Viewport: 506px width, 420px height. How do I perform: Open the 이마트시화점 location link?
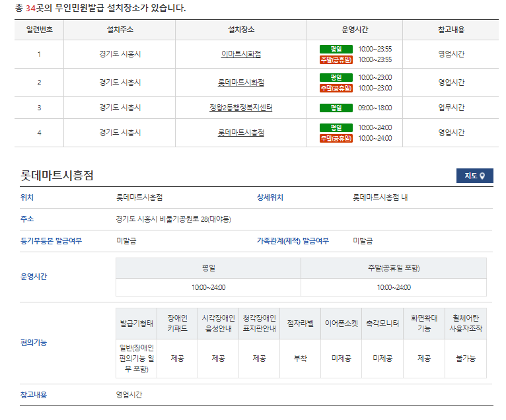[x=240, y=54]
